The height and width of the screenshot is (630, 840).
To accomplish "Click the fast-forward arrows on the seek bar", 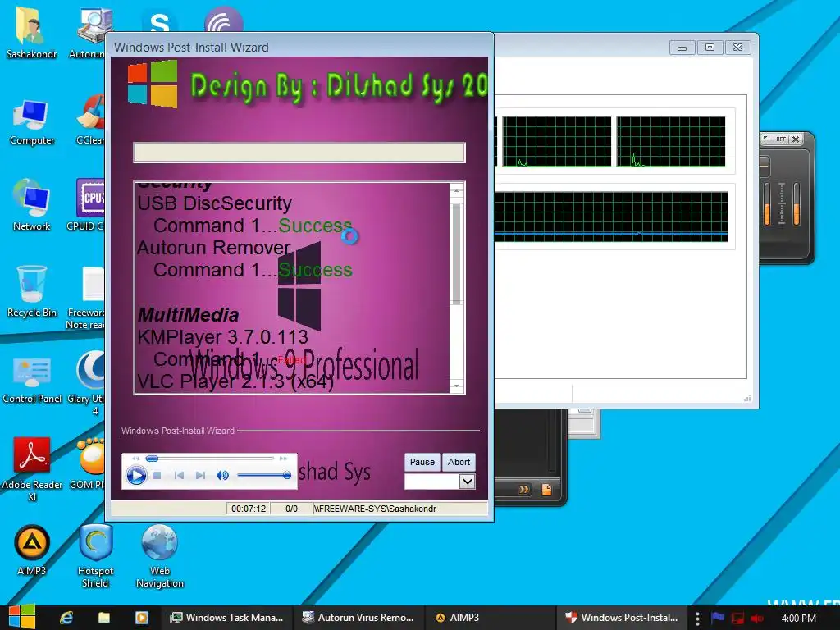I will pos(283,459).
